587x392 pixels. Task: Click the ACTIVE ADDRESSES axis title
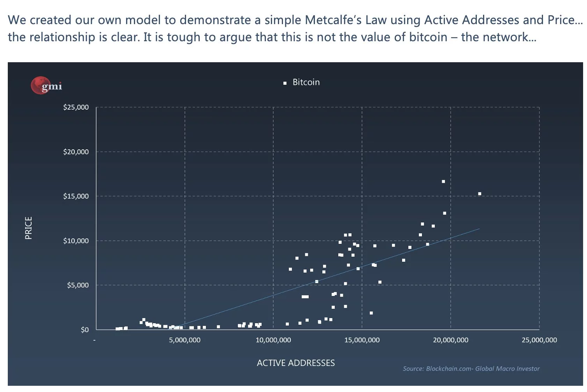click(295, 363)
